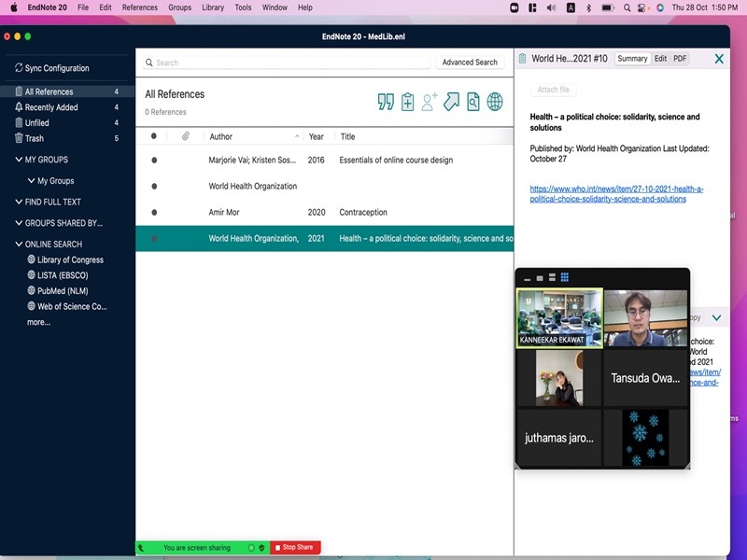Expand the FIND FULL TEXT section
This screenshot has height=560, width=747.
pyautogui.click(x=19, y=202)
